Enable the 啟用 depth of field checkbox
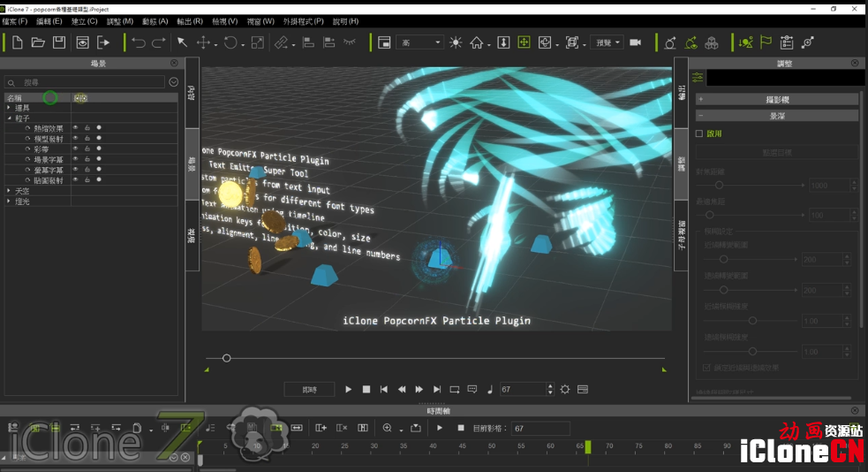868x472 pixels. (x=699, y=133)
